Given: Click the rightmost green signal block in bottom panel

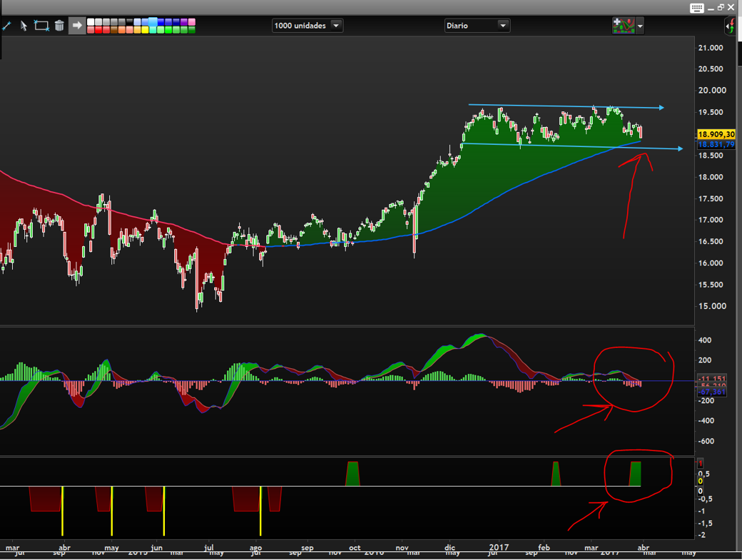Looking at the screenshot, I should [x=635, y=474].
